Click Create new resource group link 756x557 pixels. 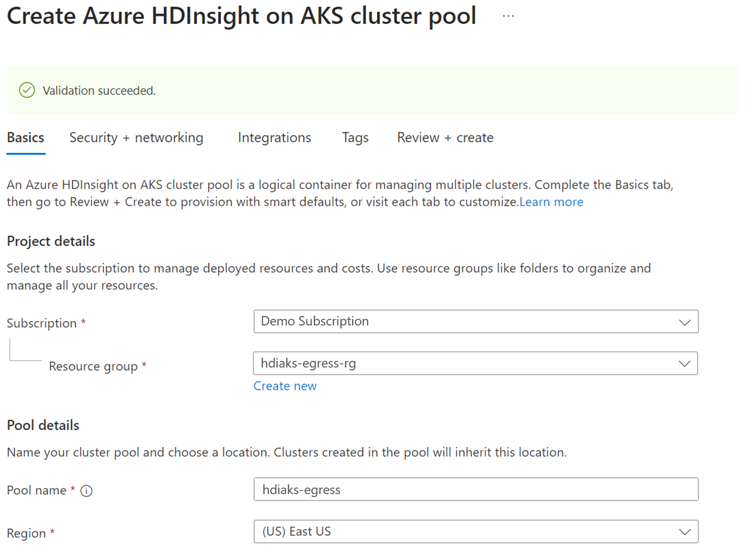coord(285,386)
